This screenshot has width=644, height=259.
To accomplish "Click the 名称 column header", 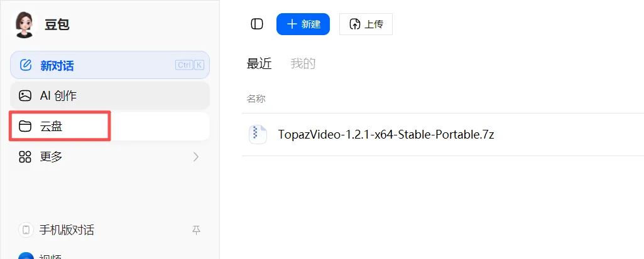I will tap(256, 98).
